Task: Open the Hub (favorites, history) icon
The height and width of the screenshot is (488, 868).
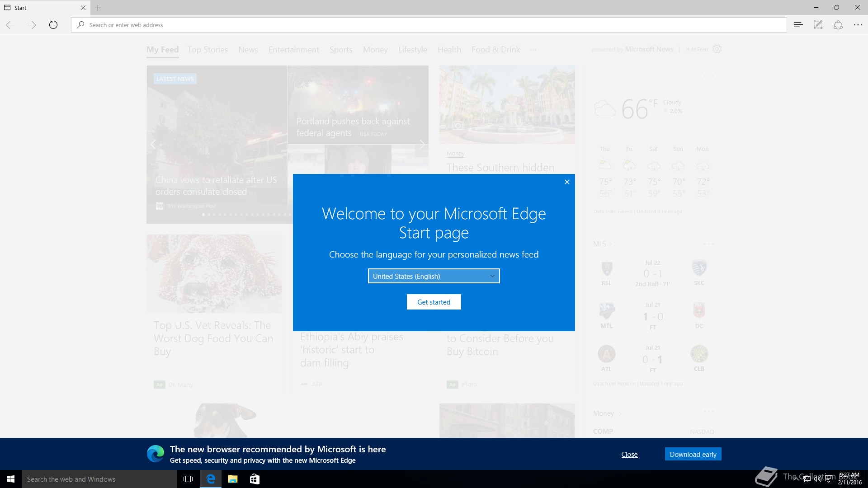Action: click(798, 25)
